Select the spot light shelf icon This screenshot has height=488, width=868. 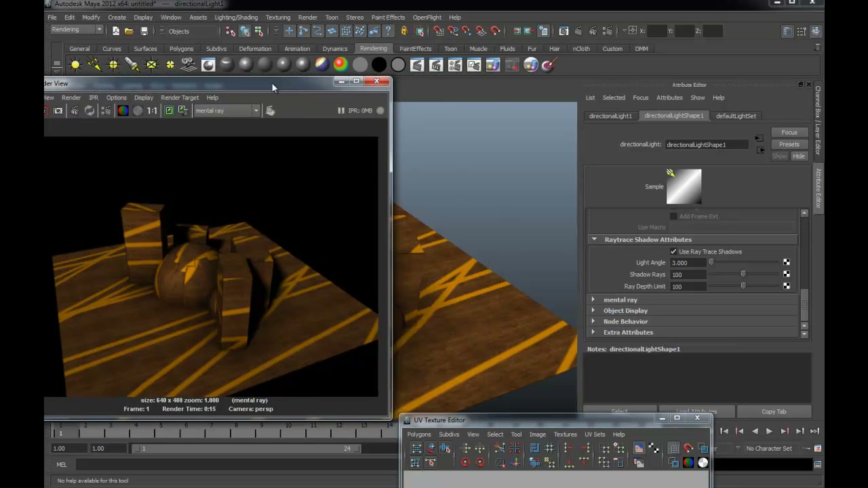[132, 64]
